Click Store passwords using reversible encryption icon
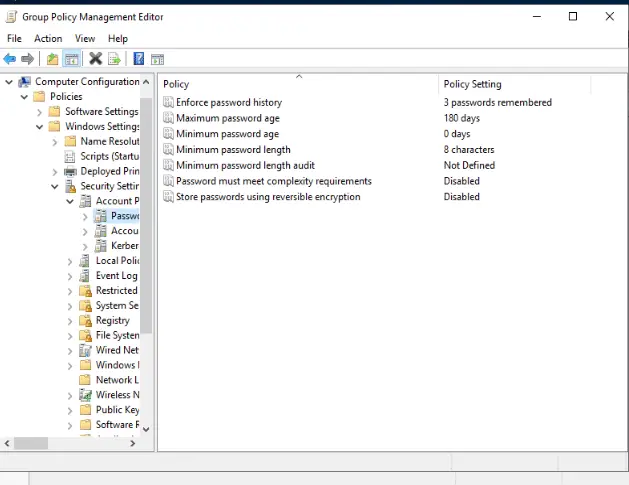 pyautogui.click(x=168, y=197)
